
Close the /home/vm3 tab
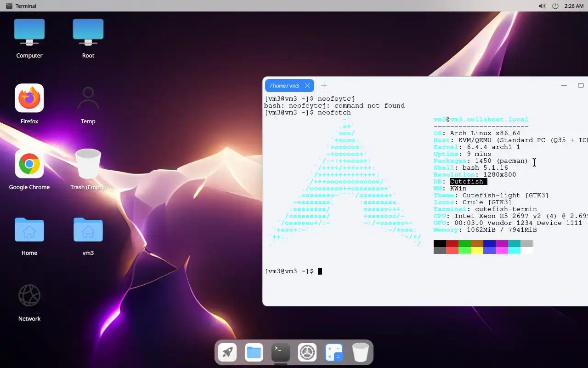(307, 86)
